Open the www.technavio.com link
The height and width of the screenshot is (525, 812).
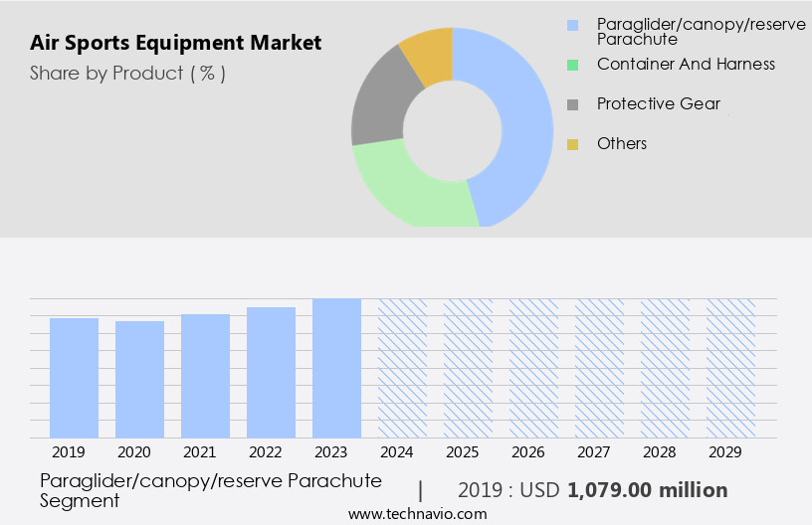pyautogui.click(x=418, y=514)
